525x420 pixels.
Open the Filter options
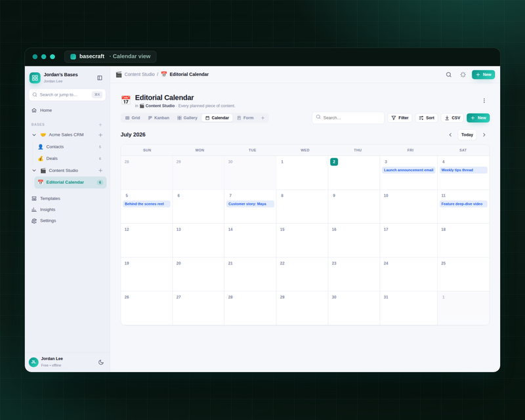coord(400,118)
